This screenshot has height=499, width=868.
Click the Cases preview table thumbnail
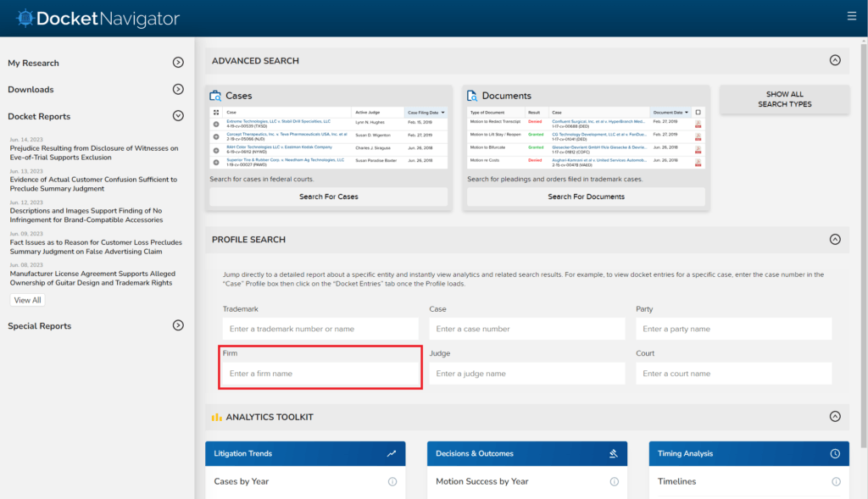tap(329, 138)
